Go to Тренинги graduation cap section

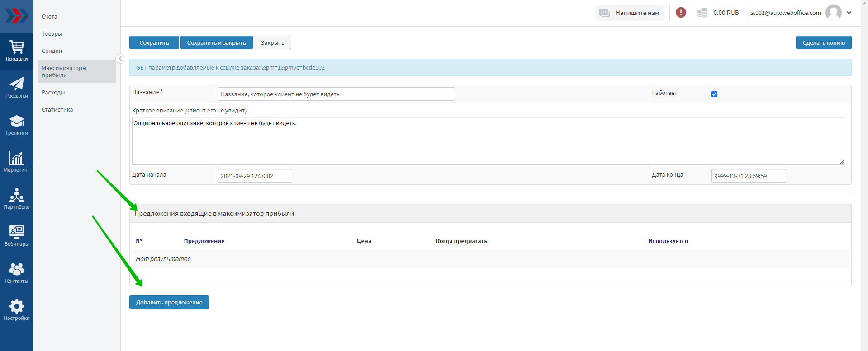(x=17, y=125)
